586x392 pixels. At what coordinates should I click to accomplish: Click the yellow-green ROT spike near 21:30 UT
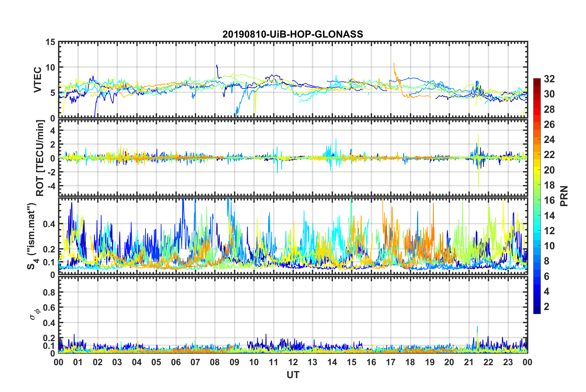click(478, 160)
